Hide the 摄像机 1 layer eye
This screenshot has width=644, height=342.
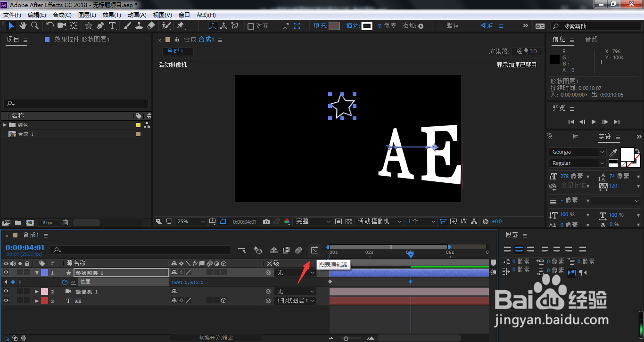click(6, 291)
